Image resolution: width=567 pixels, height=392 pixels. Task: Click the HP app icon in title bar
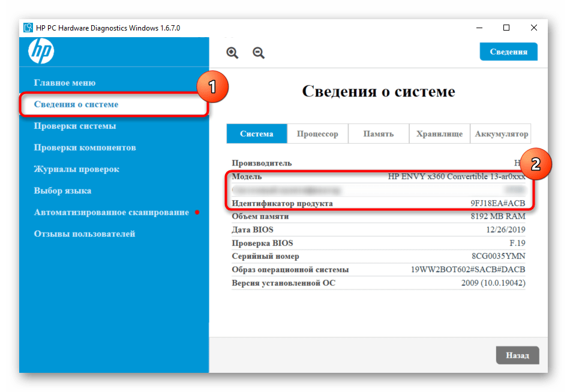tap(28, 28)
